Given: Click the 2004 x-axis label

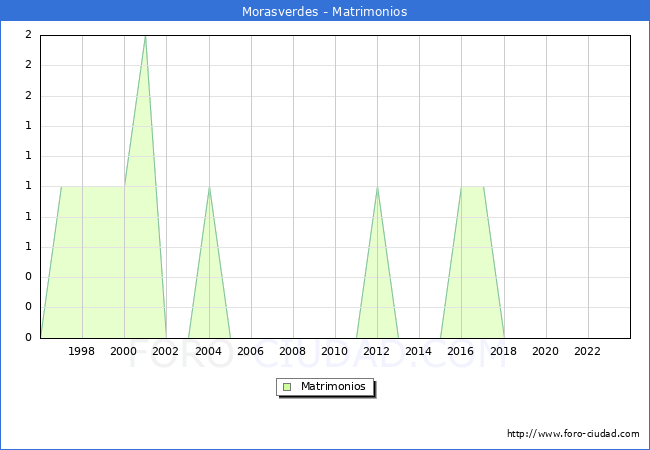Looking at the screenshot, I should [208, 351].
